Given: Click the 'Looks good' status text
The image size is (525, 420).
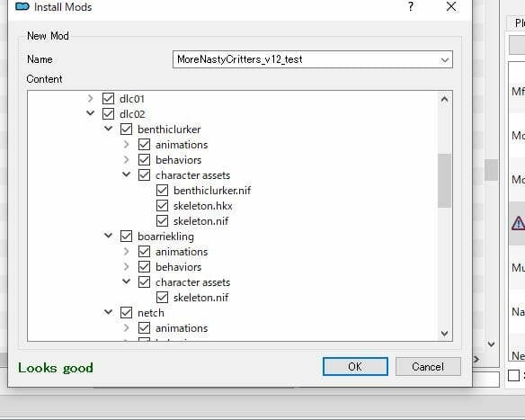Looking at the screenshot, I should [x=56, y=368].
